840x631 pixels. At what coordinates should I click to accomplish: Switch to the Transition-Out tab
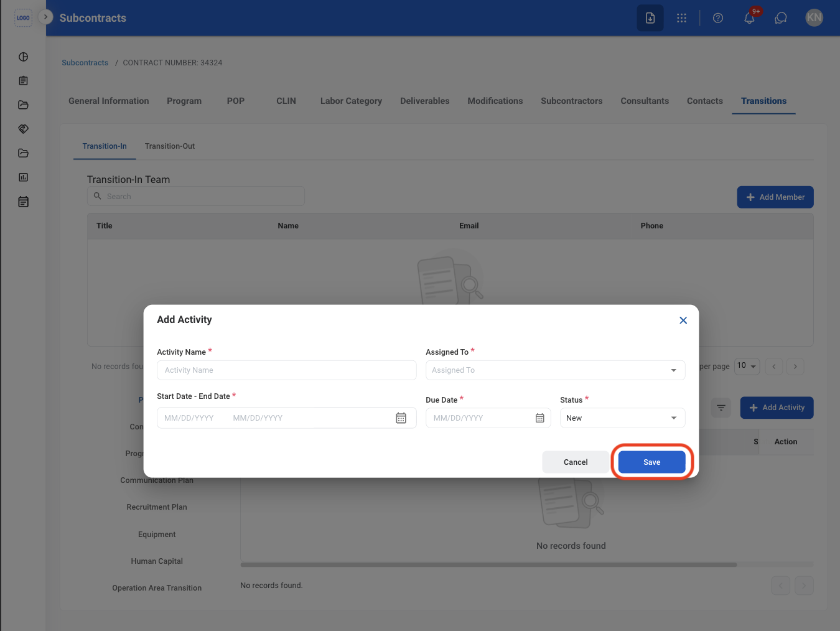coord(170,146)
